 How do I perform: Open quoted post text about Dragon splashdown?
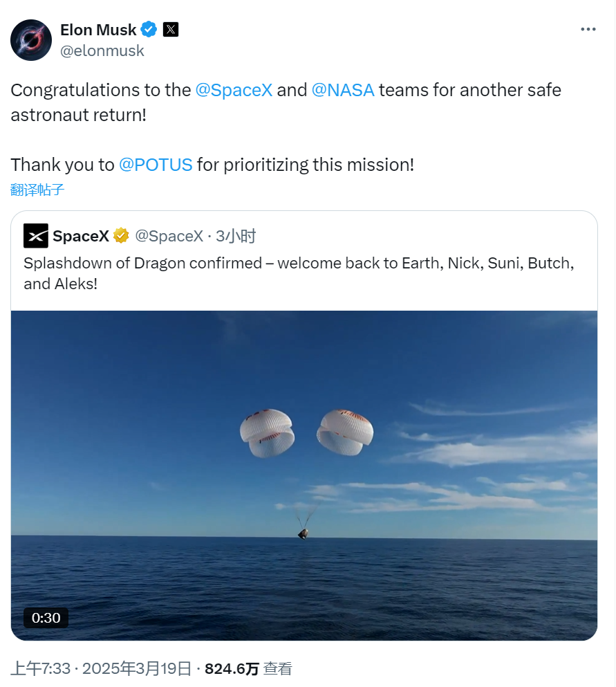pyautogui.click(x=299, y=273)
